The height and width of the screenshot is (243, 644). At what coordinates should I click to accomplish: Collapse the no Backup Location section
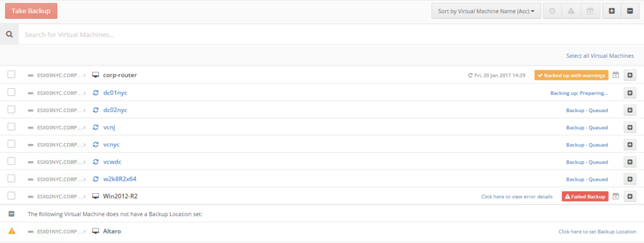pos(11,214)
